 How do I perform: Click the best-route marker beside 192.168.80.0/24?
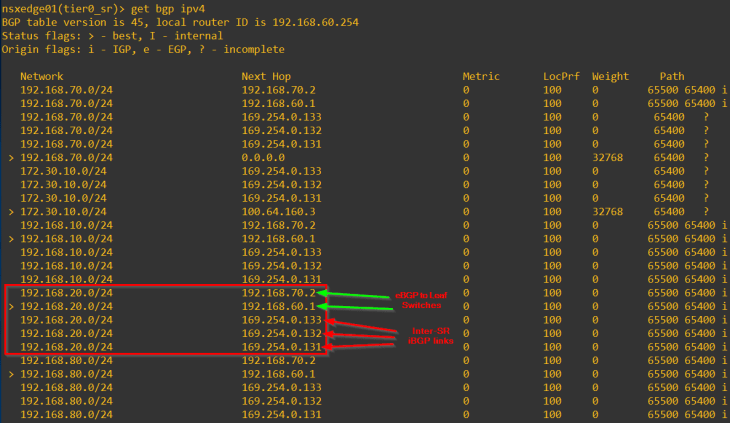(x=11, y=374)
